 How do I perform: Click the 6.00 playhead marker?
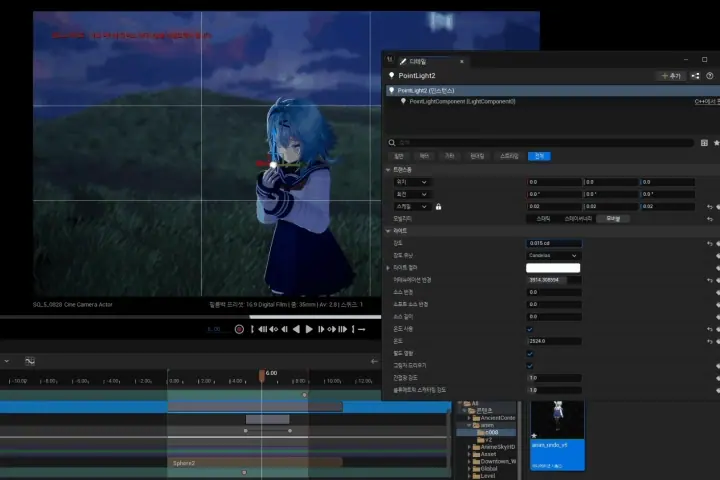tap(262, 375)
